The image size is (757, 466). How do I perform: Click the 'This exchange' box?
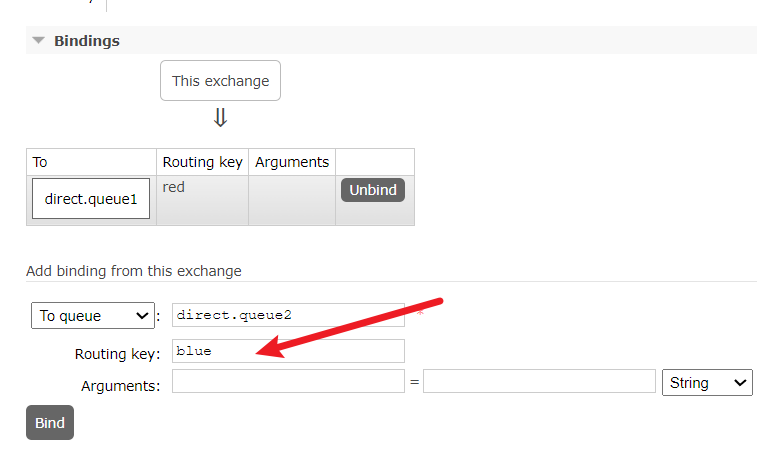pyautogui.click(x=220, y=81)
